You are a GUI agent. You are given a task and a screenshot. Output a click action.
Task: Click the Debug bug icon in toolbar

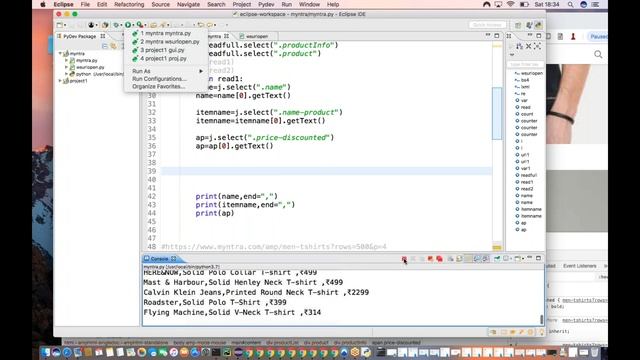116,25
